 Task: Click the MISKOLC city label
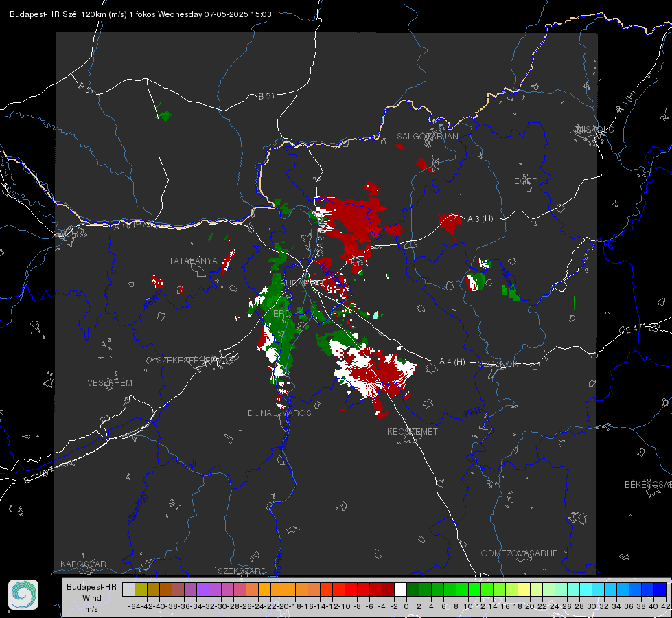596,129
